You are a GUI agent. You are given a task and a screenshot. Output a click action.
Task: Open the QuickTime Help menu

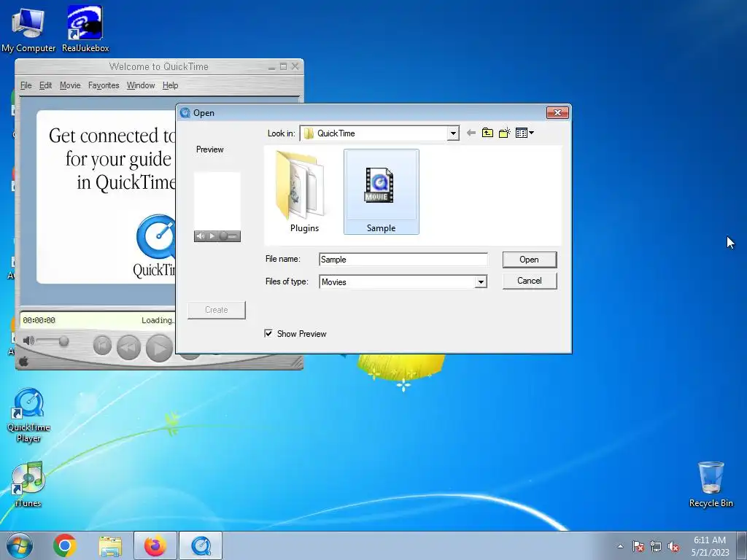click(x=170, y=85)
